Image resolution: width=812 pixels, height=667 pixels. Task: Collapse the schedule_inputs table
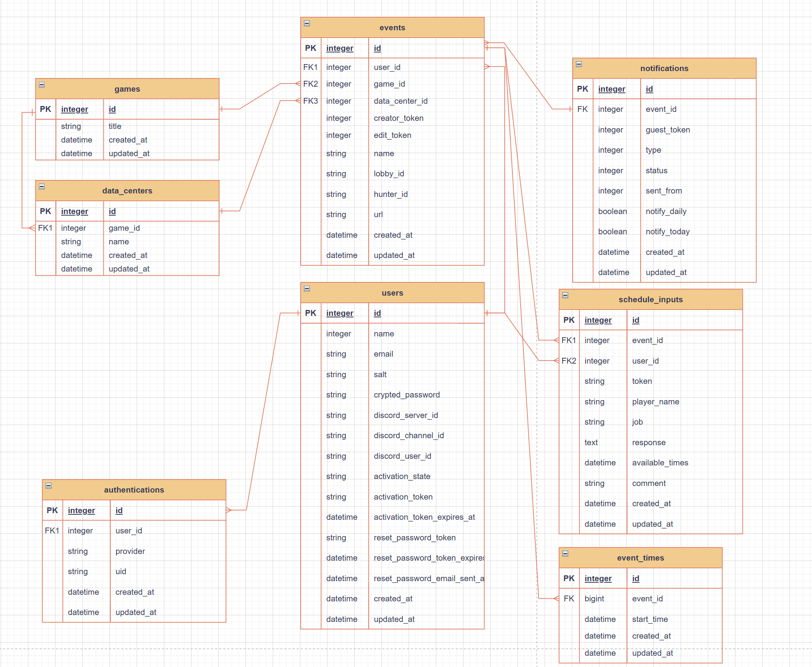coord(565,295)
